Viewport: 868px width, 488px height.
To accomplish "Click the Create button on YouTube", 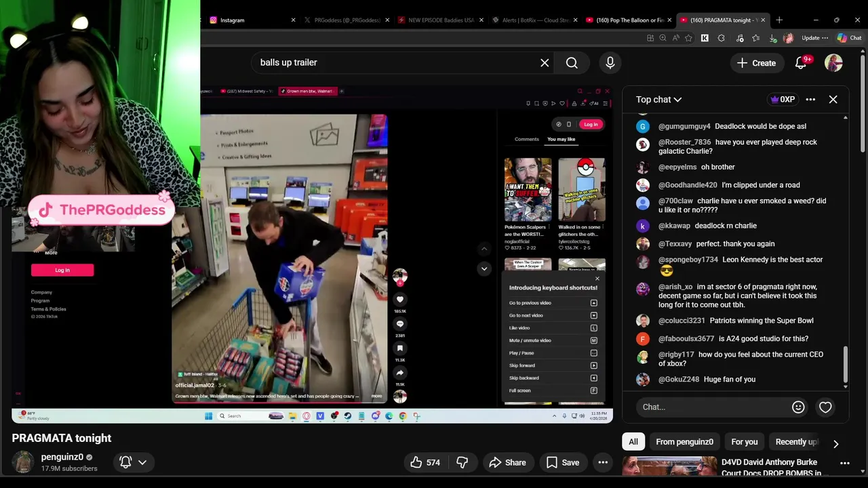I will tap(757, 62).
